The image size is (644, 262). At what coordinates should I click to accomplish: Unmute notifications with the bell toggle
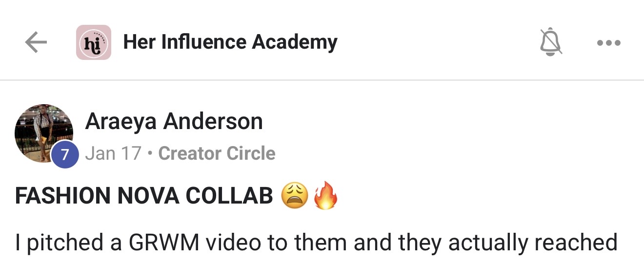point(551,42)
